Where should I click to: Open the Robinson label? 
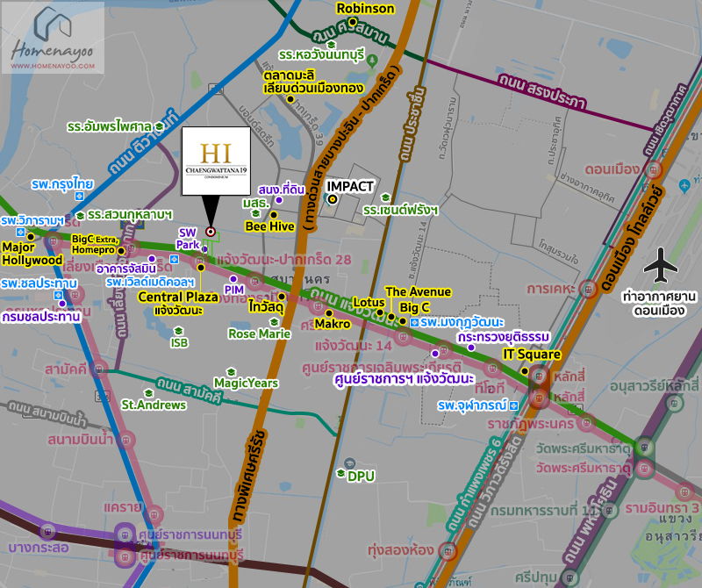[363, 9]
